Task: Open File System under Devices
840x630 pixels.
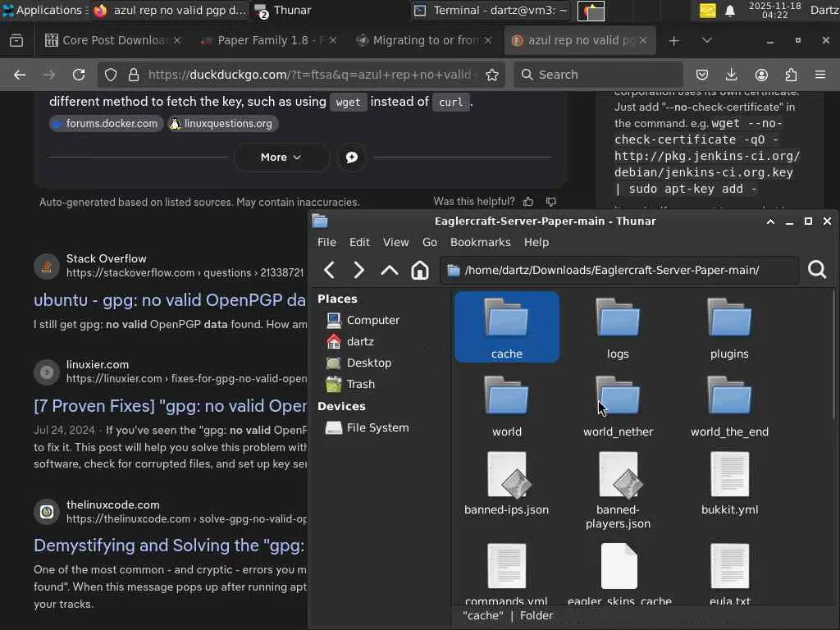Action: (x=367, y=427)
